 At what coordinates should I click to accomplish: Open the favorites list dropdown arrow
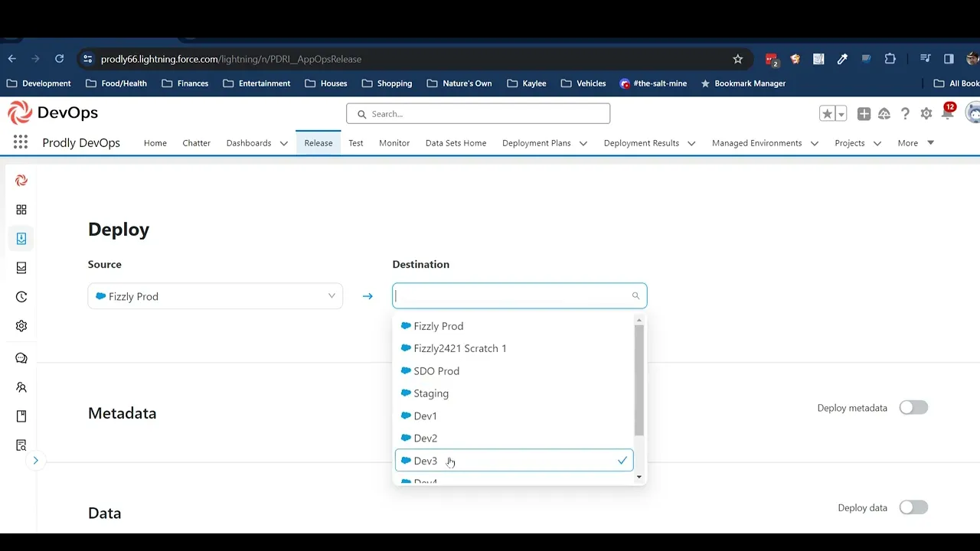(841, 114)
